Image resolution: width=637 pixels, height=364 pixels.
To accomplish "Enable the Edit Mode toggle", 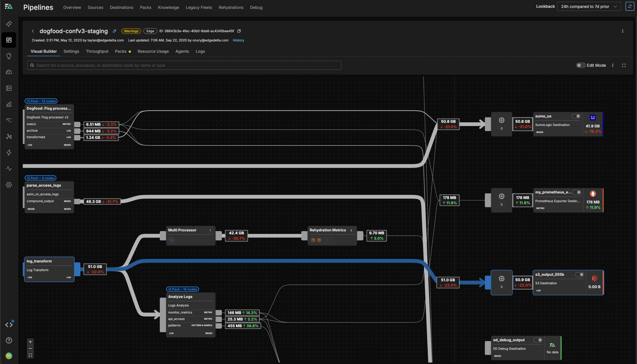I will click(581, 65).
